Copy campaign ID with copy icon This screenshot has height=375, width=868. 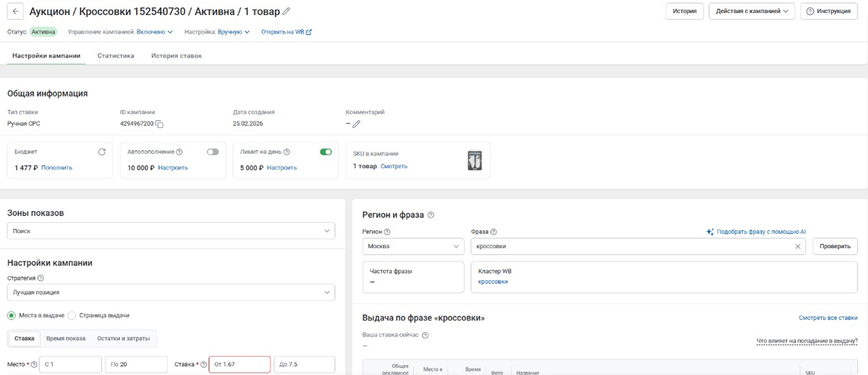[160, 124]
